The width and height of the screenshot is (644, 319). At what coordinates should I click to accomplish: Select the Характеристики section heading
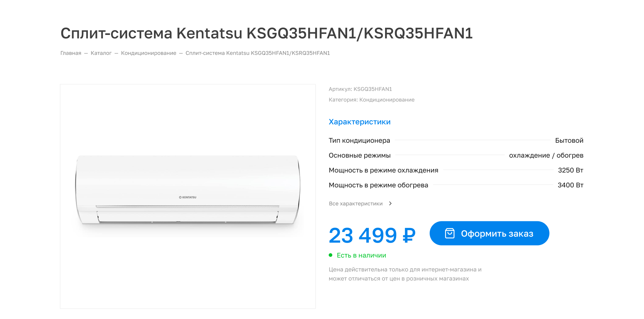coord(360,122)
